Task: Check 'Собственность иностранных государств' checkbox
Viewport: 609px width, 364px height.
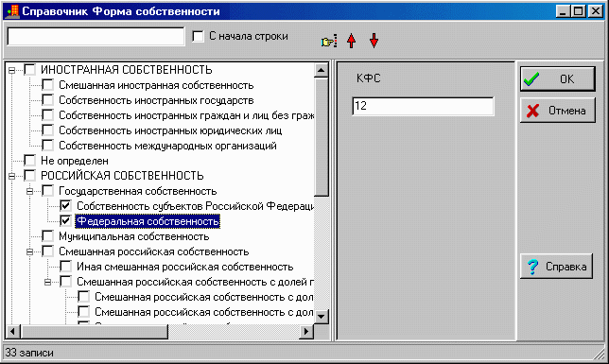Action: (x=47, y=100)
